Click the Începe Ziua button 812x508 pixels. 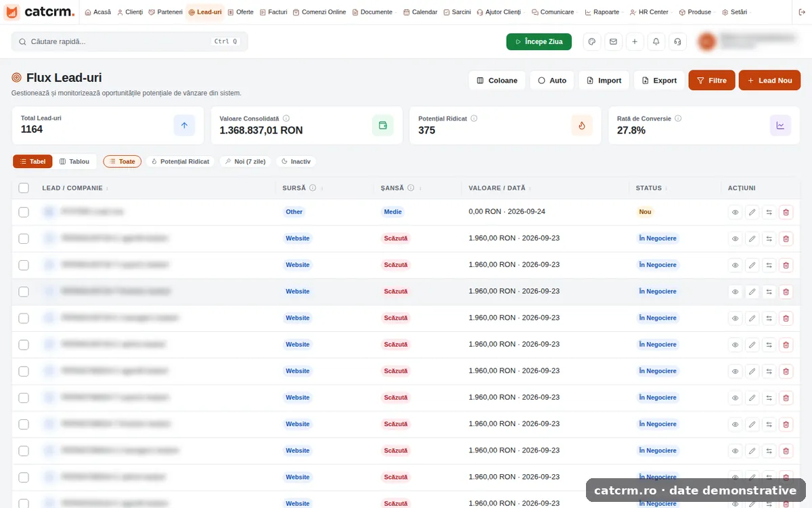point(539,41)
